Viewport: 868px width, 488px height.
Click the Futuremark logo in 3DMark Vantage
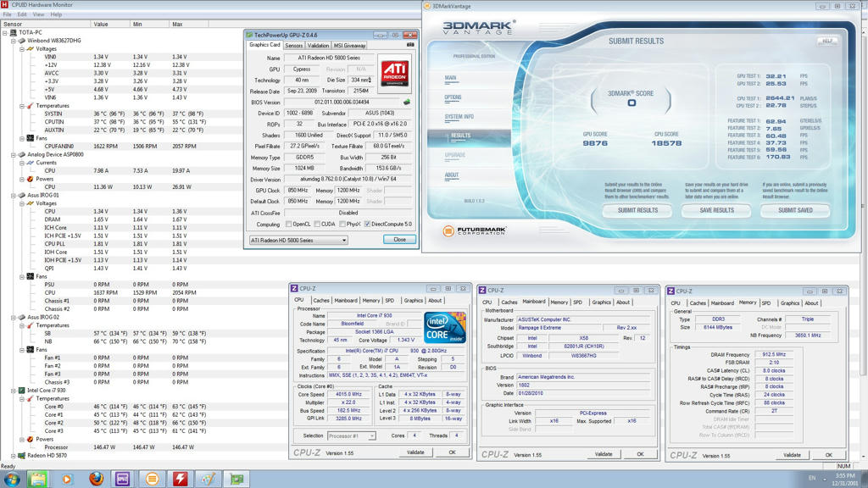point(475,230)
